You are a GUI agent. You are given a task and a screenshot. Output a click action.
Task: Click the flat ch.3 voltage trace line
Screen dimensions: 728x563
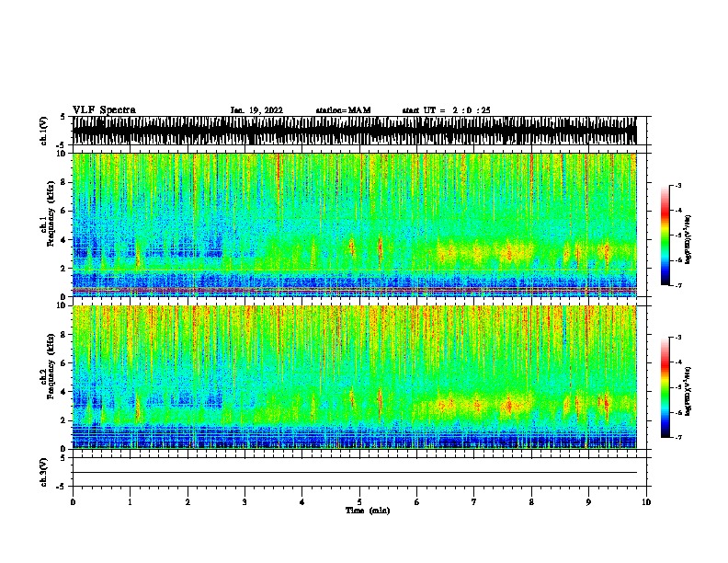(x=354, y=473)
